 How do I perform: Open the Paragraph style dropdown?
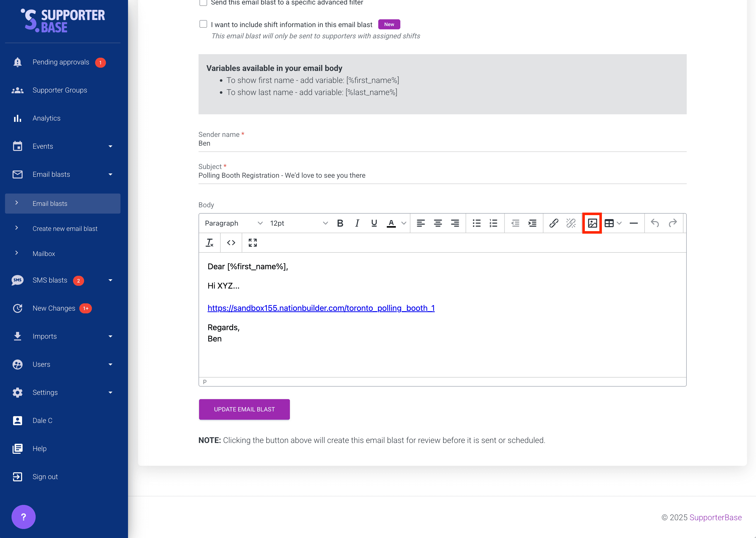click(232, 223)
